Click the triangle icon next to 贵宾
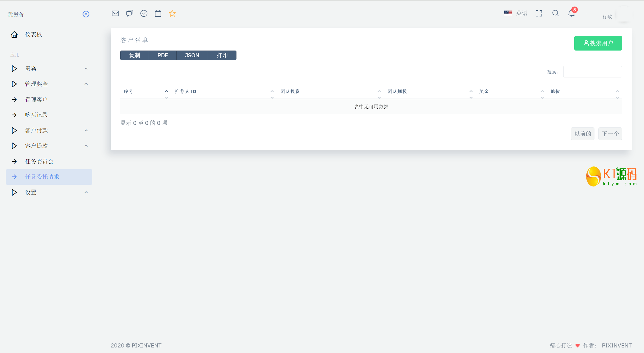 point(14,69)
